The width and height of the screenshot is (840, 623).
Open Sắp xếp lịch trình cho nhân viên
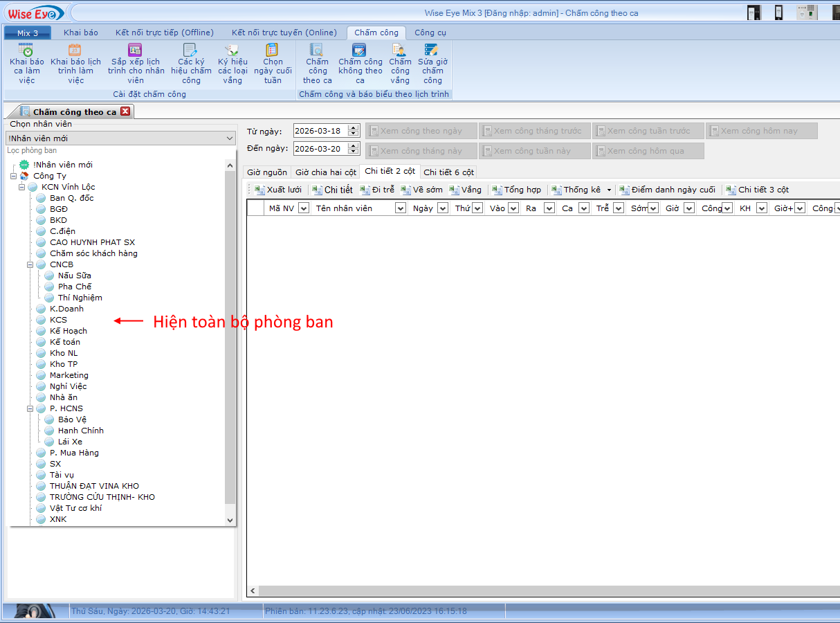136,51
